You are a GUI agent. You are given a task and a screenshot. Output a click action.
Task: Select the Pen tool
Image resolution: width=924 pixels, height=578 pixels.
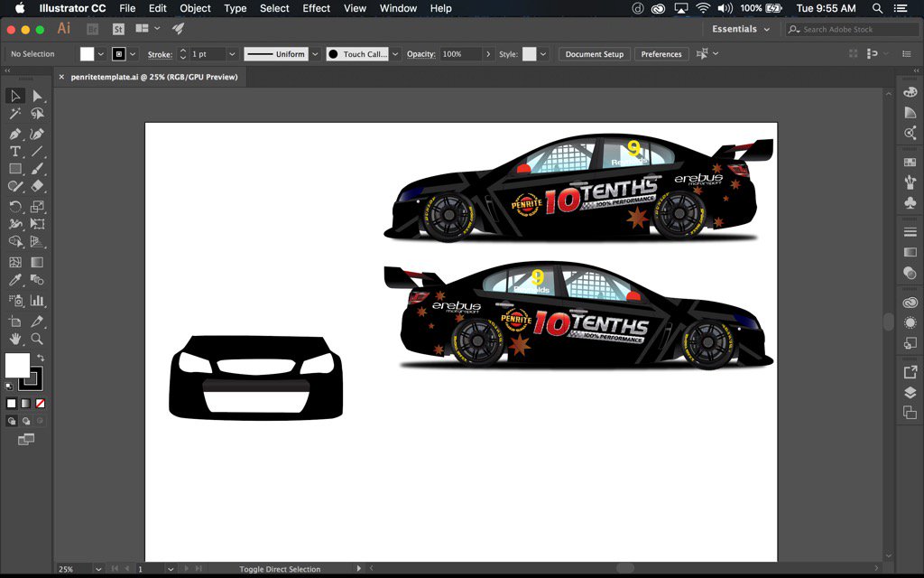point(15,134)
